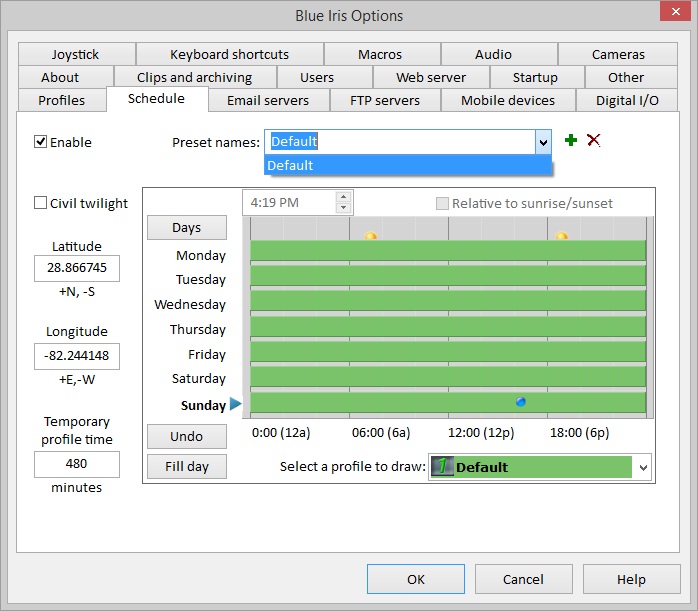
Task: Select the Monday day label
Action: tap(201, 255)
